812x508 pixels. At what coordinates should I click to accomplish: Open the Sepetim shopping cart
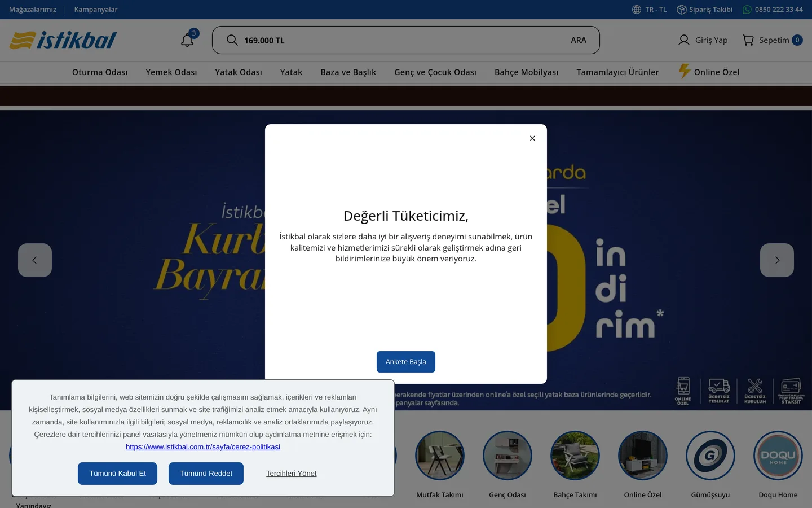point(773,40)
